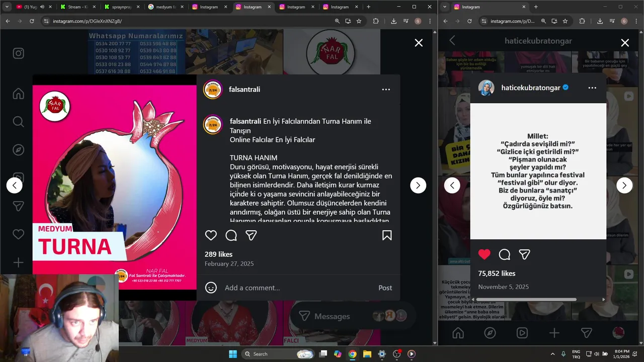Bookmark page with star in left browser
The height and width of the screenshot is (362, 644).
pyautogui.click(x=359, y=21)
